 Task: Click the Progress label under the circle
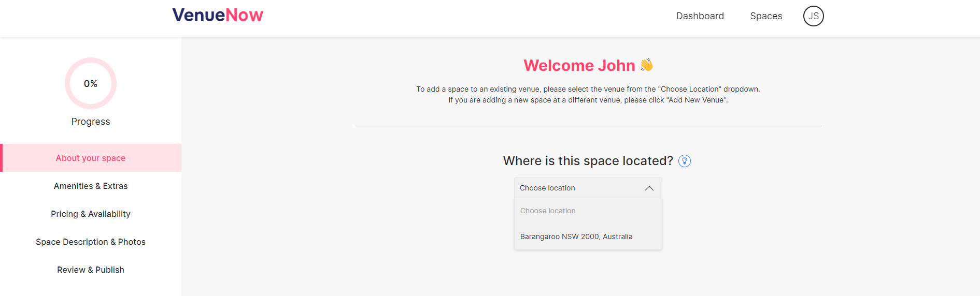click(x=91, y=122)
